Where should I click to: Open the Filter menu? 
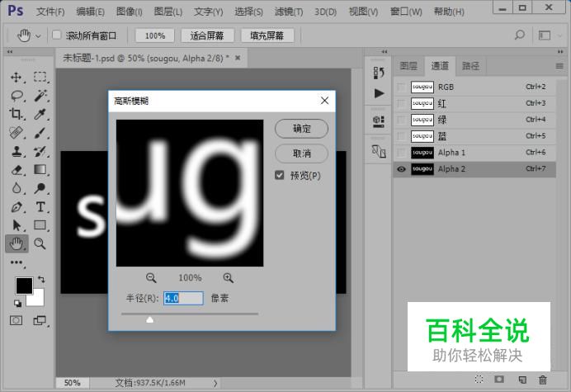pyautogui.click(x=289, y=12)
